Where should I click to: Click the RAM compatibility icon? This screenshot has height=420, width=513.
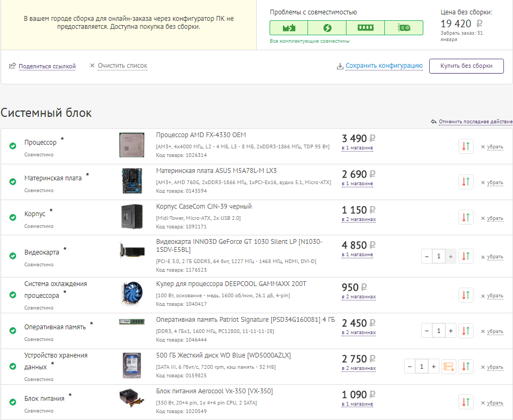click(365, 28)
